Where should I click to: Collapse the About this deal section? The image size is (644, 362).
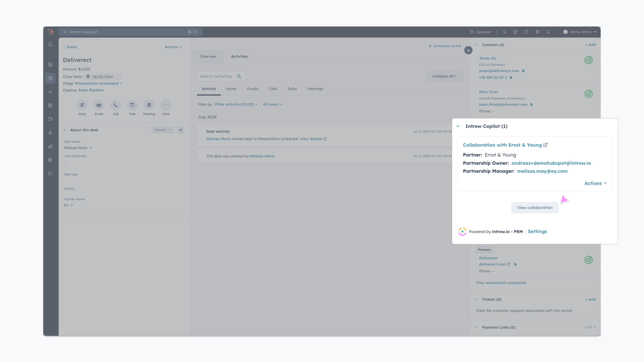(65, 130)
